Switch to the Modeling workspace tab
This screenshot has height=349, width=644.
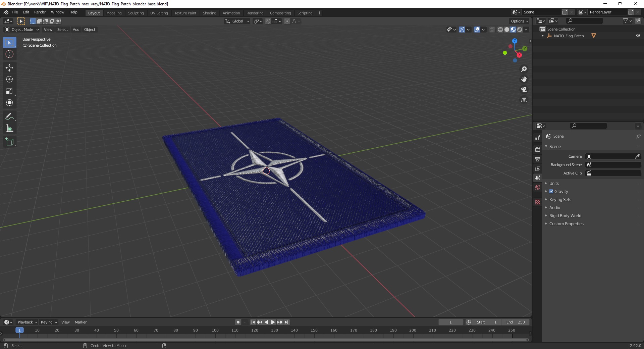point(114,13)
